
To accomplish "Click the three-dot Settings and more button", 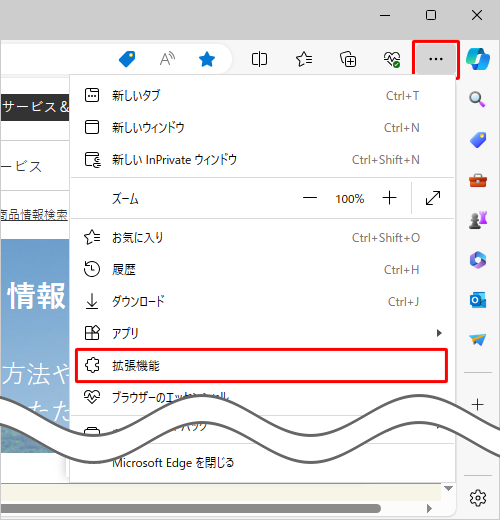I will tap(436, 59).
